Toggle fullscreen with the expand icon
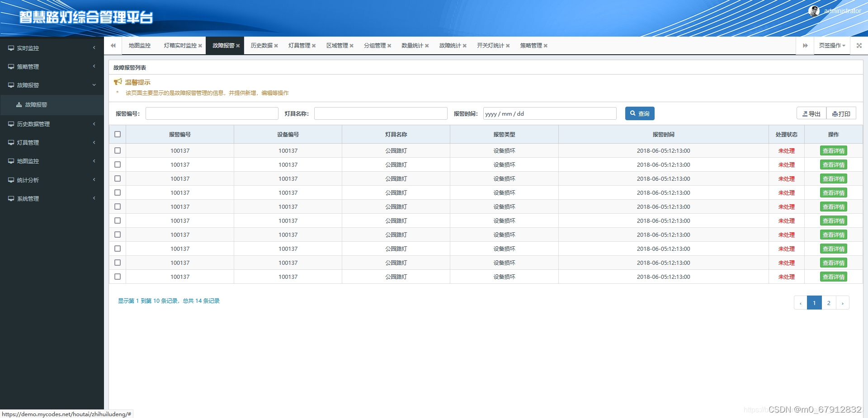This screenshot has height=418, width=868. click(x=859, y=46)
